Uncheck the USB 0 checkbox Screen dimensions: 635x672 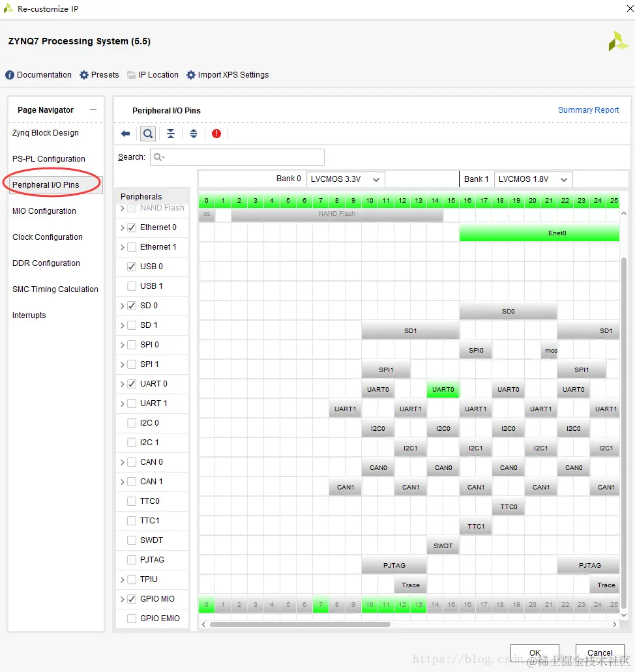pos(132,267)
